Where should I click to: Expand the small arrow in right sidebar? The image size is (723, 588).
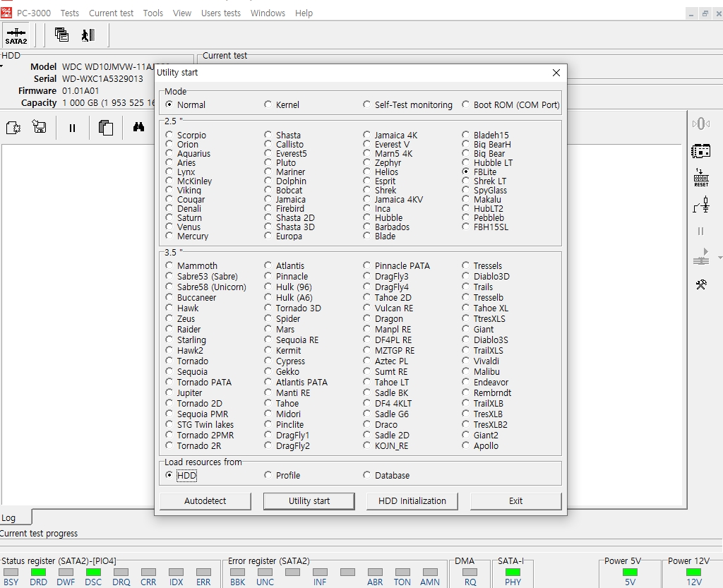click(x=719, y=258)
